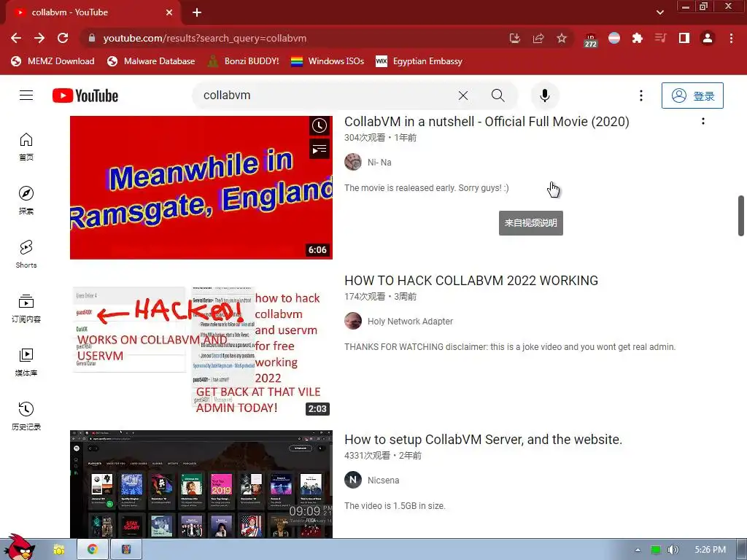Open YouTube settings three-dot menu
Viewport: 747px width, 560px height.
click(x=641, y=96)
